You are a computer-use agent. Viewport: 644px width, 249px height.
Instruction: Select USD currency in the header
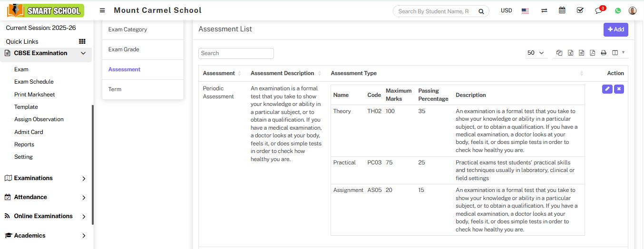tap(506, 10)
